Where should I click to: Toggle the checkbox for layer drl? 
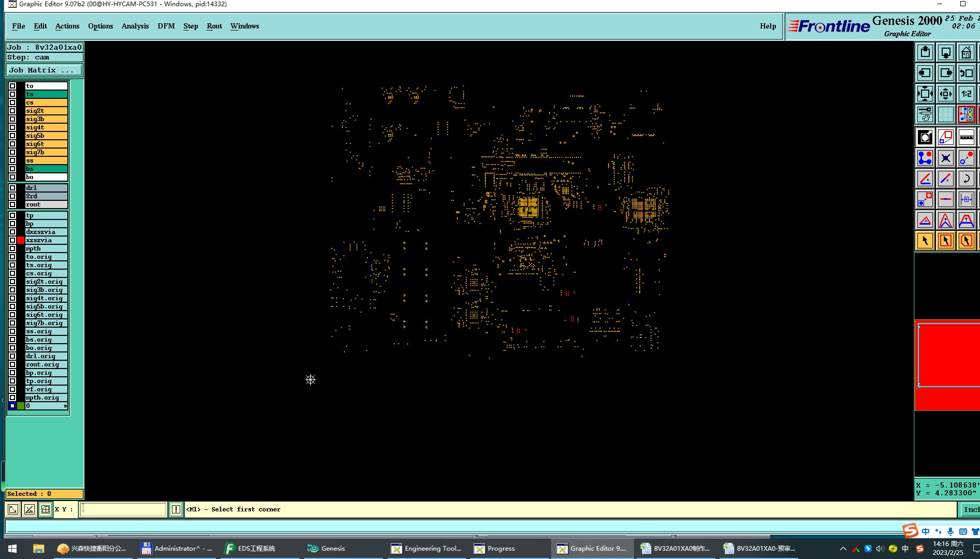point(12,188)
